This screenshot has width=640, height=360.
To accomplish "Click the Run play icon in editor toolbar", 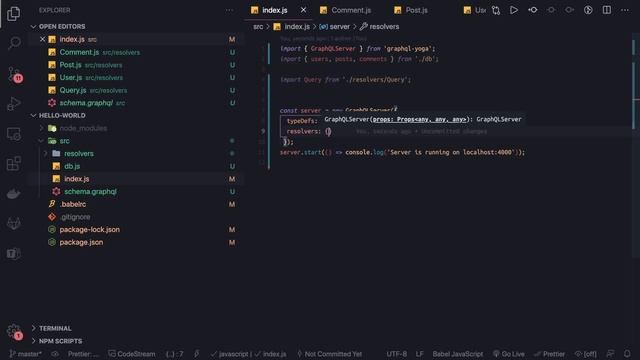I will (x=514, y=10).
